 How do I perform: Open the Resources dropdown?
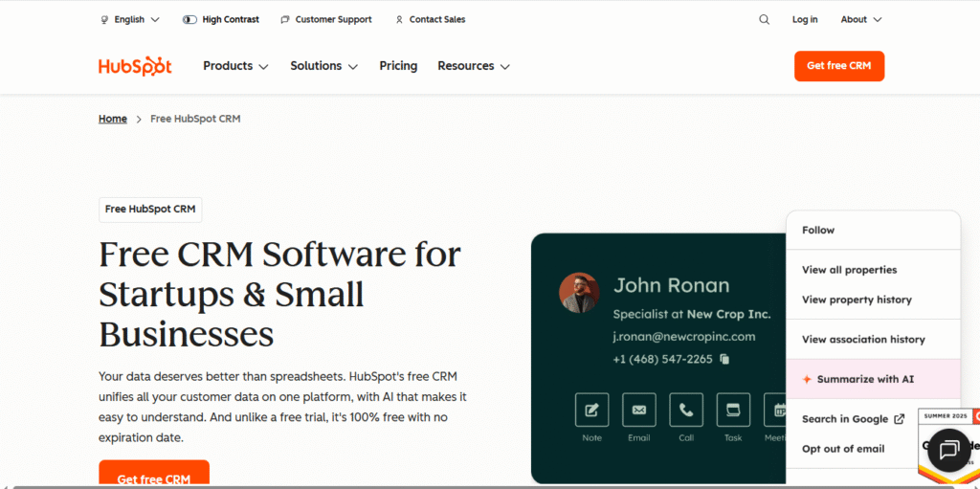pyautogui.click(x=473, y=66)
